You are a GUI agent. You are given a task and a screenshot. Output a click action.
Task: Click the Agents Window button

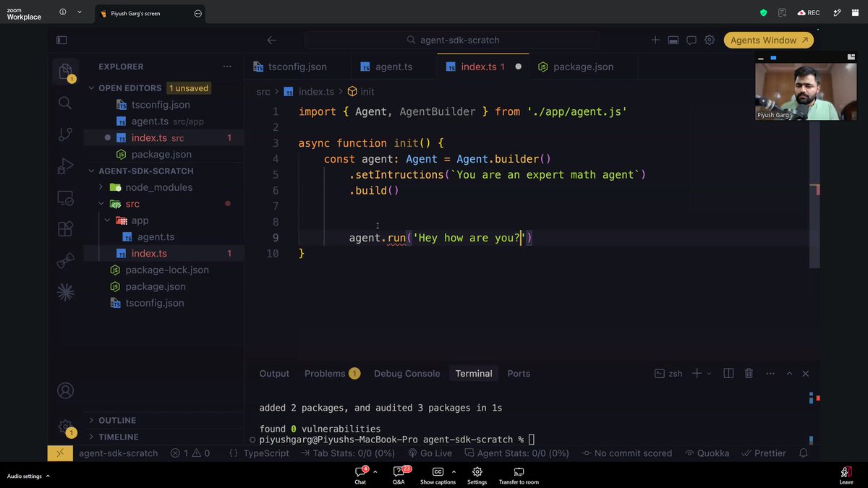click(x=767, y=40)
